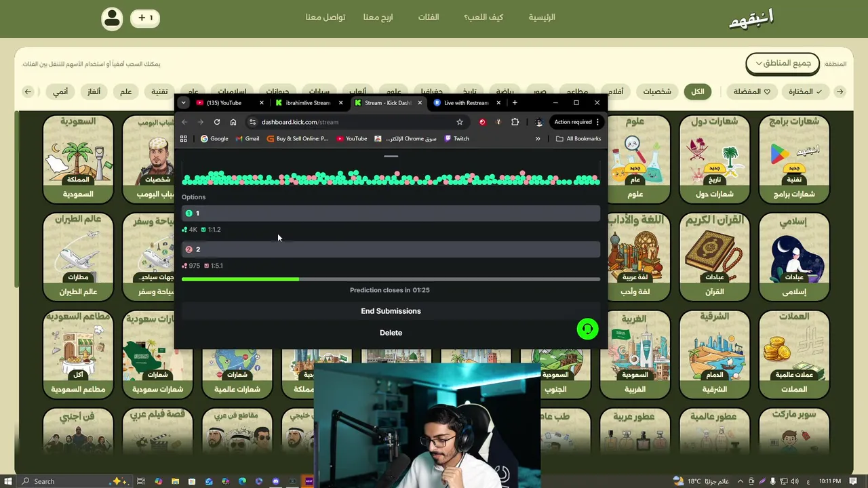Select the الكل category filter
868x488 pixels.
(x=698, y=91)
